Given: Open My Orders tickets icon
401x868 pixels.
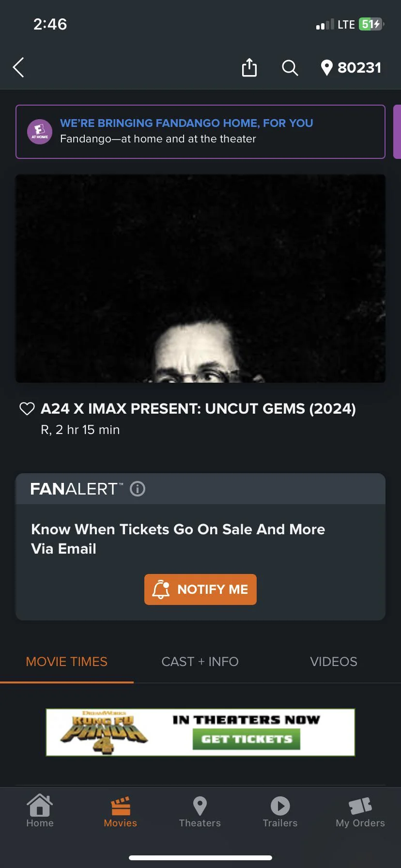Looking at the screenshot, I should (x=360, y=811).
